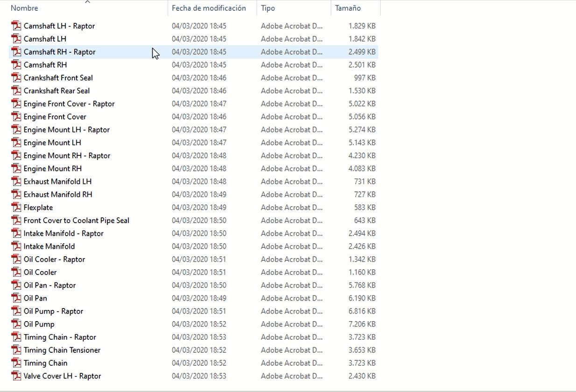Click the 1.829 KB size value
The image size is (576, 392).
362,26
